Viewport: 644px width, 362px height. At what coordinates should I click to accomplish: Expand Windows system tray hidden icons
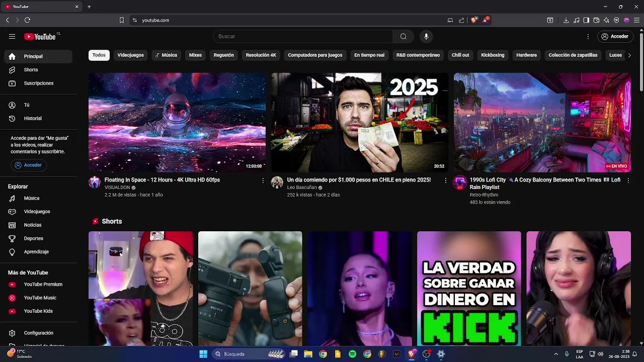click(556, 354)
